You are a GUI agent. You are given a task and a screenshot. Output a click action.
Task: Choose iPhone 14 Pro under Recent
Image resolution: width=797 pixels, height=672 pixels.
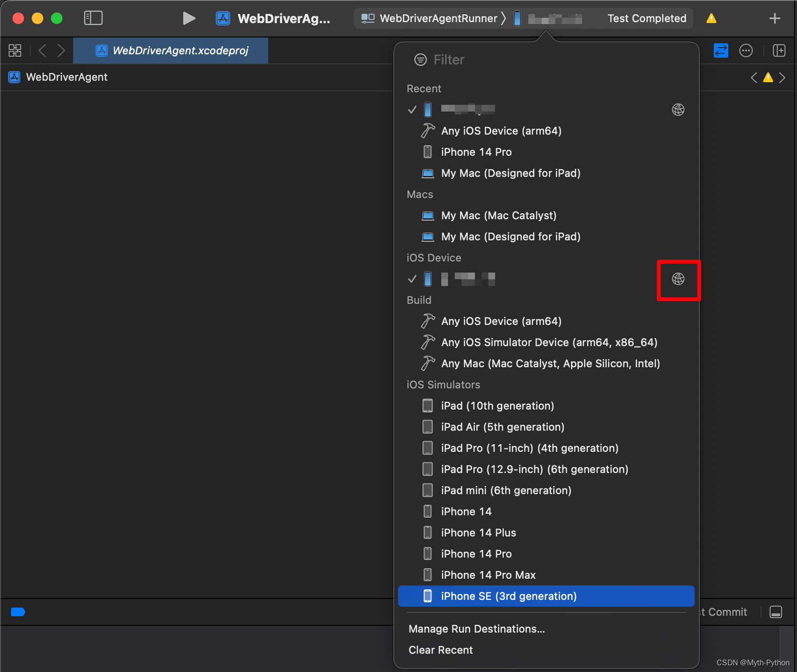point(546,152)
